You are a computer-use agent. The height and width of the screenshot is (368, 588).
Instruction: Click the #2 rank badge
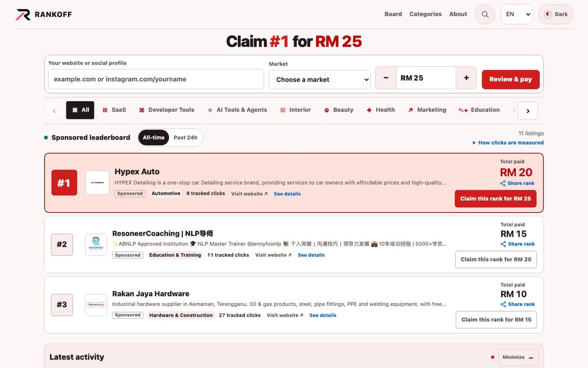[62, 244]
